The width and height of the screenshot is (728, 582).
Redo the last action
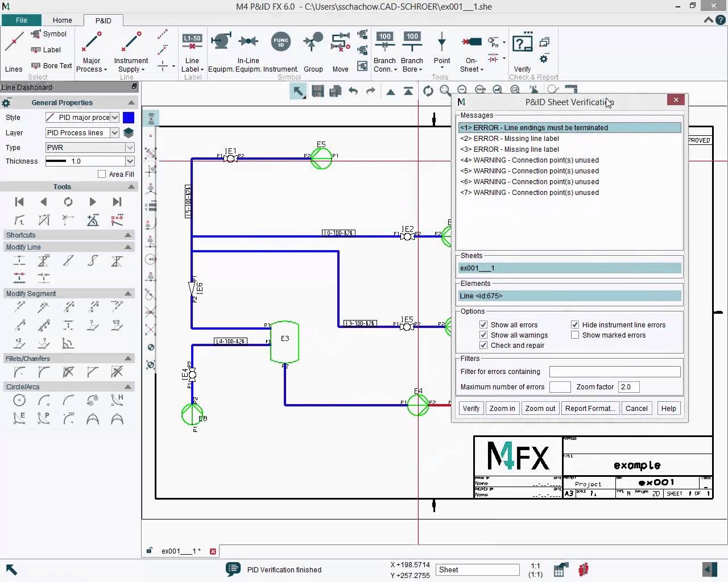click(x=371, y=91)
